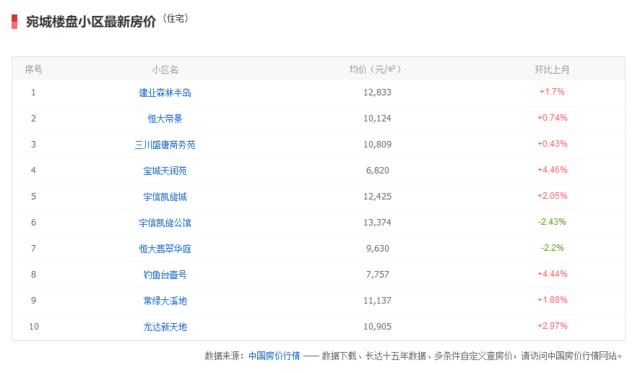Click the 序号 column header
The height and width of the screenshot is (373, 640).
pyautogui.click(x=33, y=69)
